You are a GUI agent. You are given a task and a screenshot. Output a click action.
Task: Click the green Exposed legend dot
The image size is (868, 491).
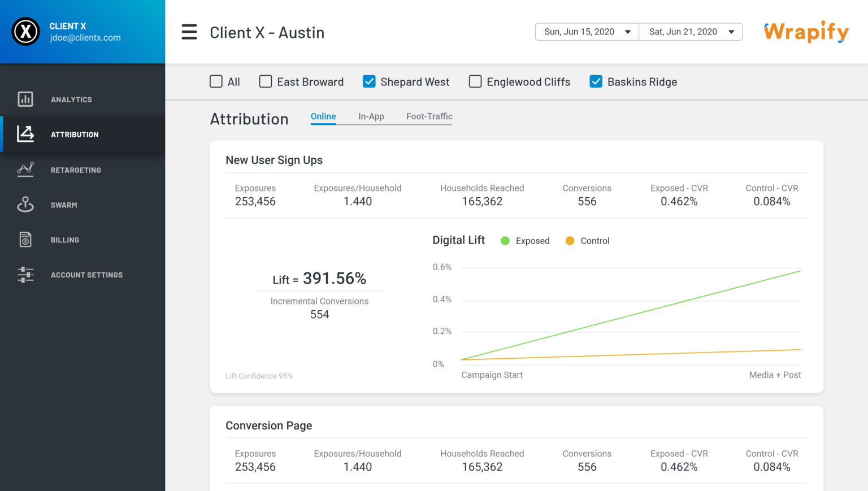pyautogui.click(x=505, y=241)
